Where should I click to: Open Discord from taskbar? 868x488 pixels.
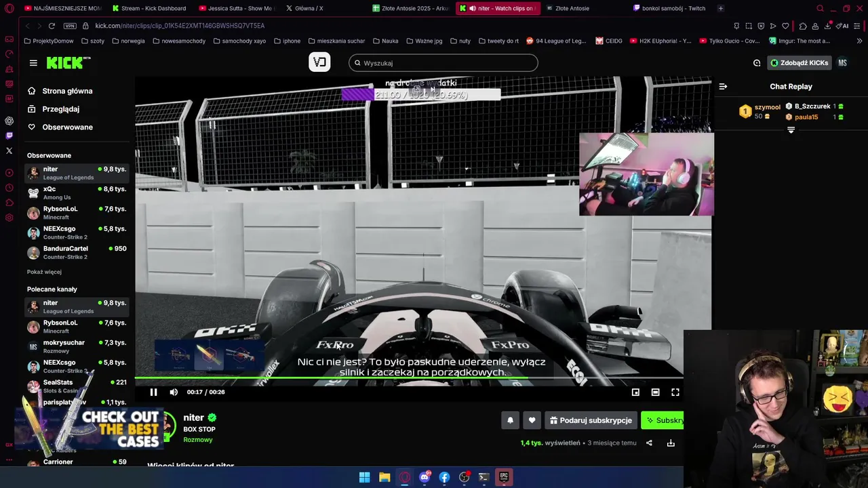click(x=425, y=477)
